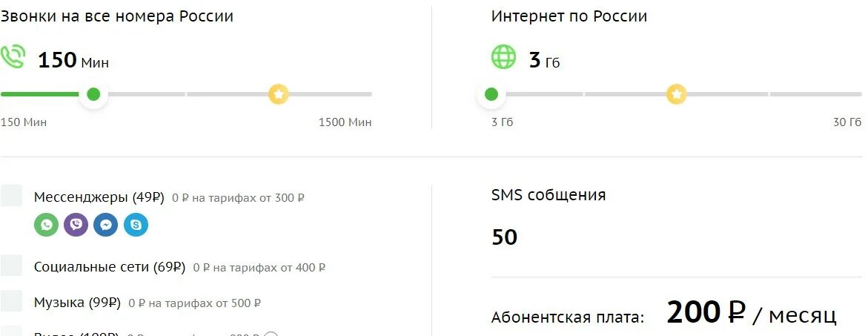Click the 150 Мин minimum label below slider
The height and width of the screenshot is (336, 868).
(24, 122)
